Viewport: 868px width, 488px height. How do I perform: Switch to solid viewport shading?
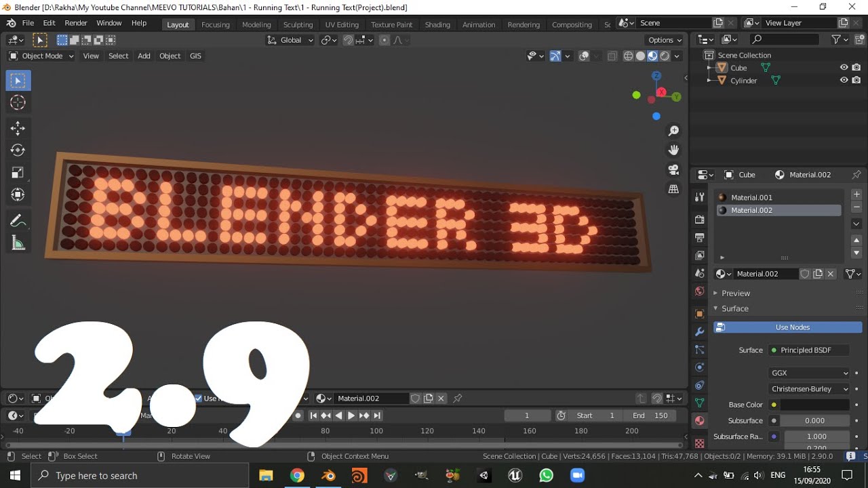pos(640,56)
